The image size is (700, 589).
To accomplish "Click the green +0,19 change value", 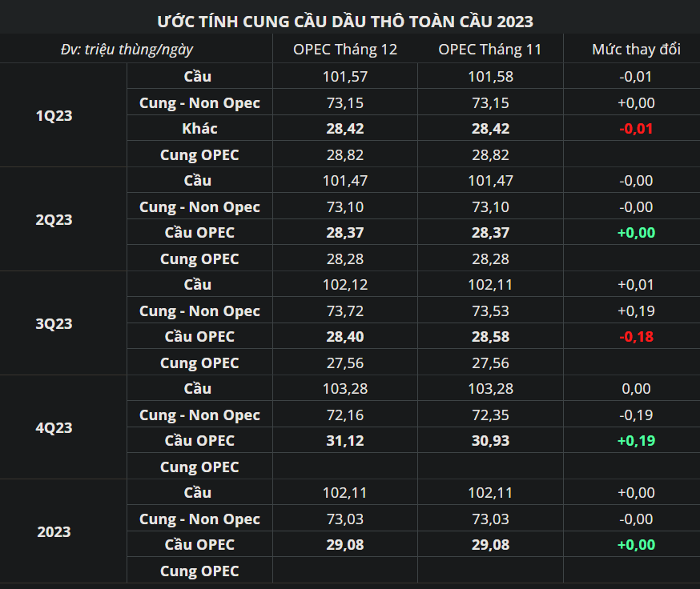I will pyautogui.click(x=636, y=441).
